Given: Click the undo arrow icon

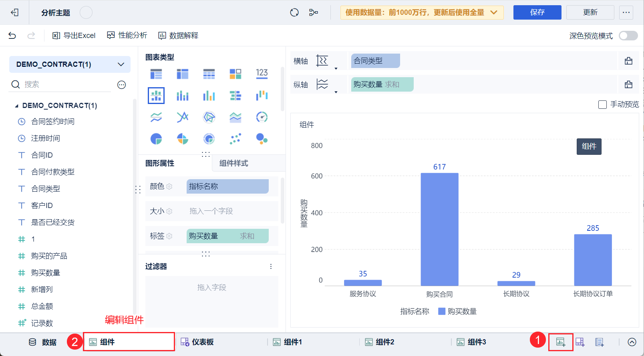Looking at the screenshot, I should pyautogui.click(x=12, y=36).
